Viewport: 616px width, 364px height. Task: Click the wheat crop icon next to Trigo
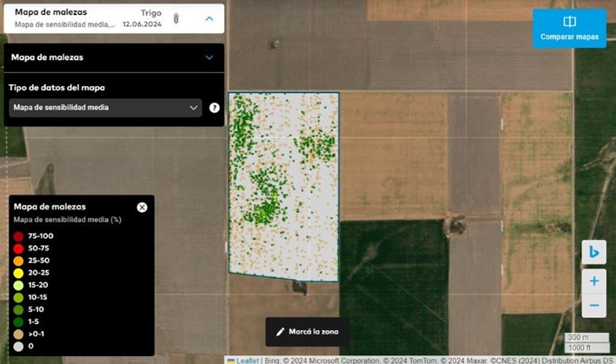pos(176,18)
